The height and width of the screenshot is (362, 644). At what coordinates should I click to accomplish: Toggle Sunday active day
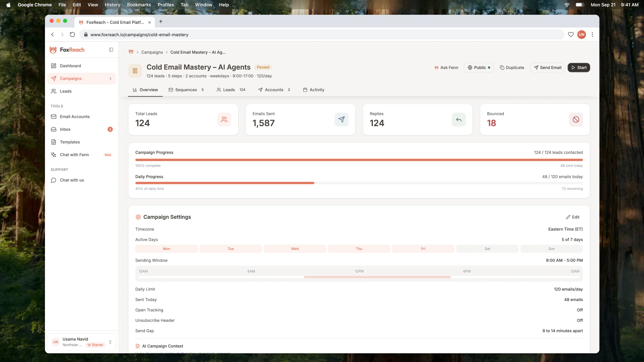click(551, 249)
